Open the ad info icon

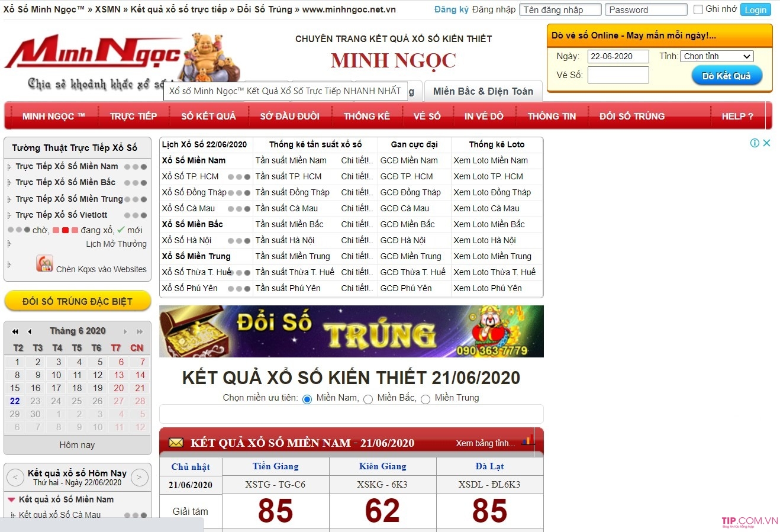point(755,143)
